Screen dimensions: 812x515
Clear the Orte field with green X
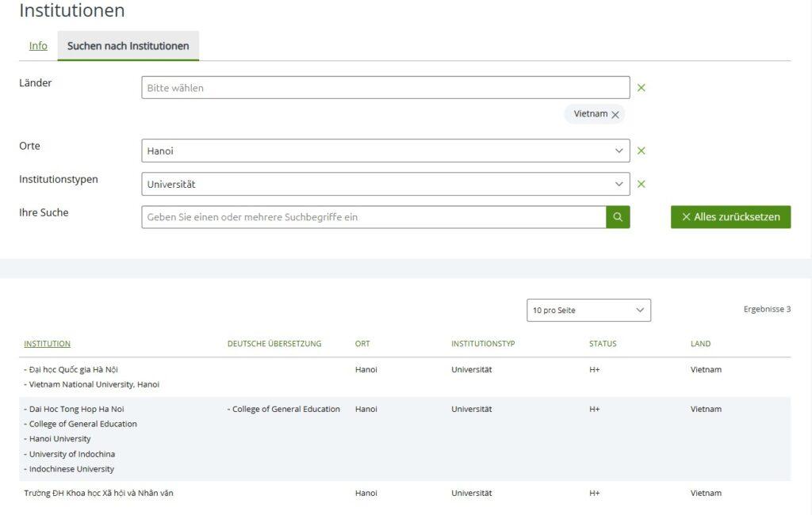[x=641, y=151]
